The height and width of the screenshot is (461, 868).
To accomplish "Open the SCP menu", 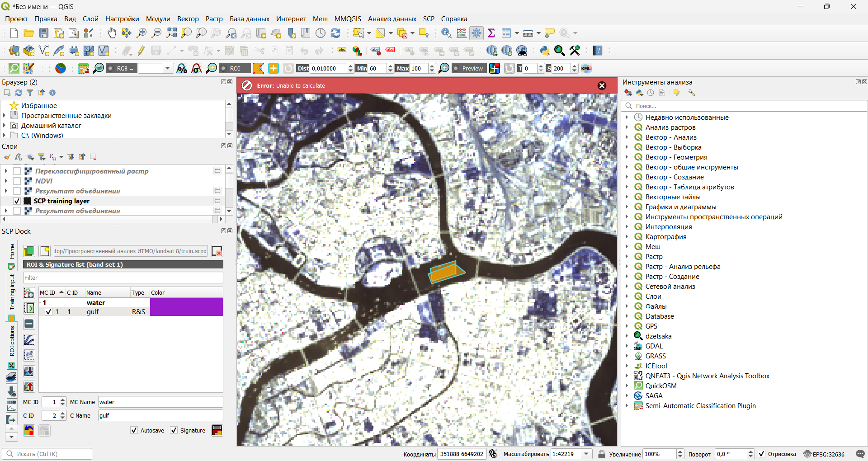I will [428, 19].
